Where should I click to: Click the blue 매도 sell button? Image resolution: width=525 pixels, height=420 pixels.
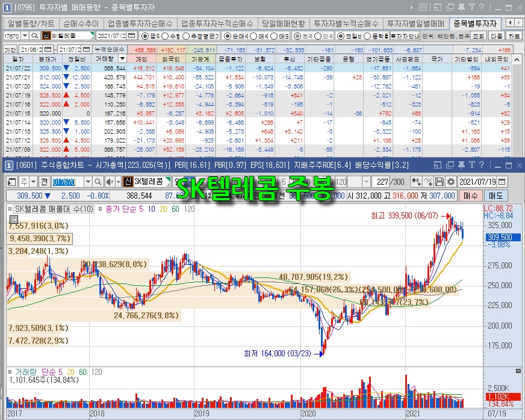tap(496, 196)
